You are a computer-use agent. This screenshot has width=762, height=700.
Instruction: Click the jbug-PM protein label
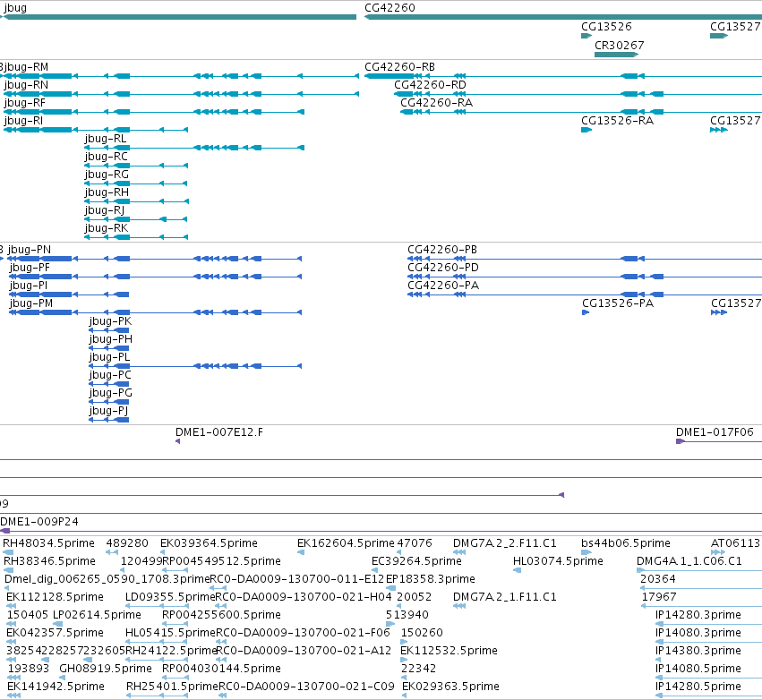(x=30, y=303)
